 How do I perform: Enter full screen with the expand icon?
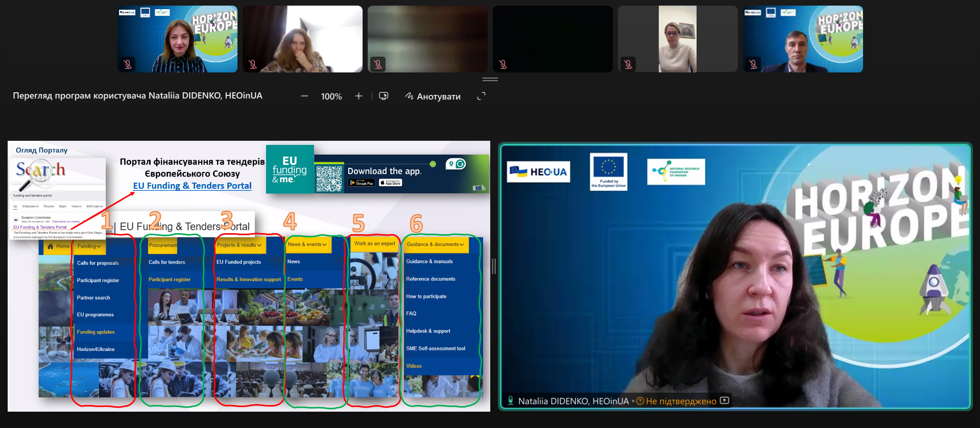(x=481, y=96)
